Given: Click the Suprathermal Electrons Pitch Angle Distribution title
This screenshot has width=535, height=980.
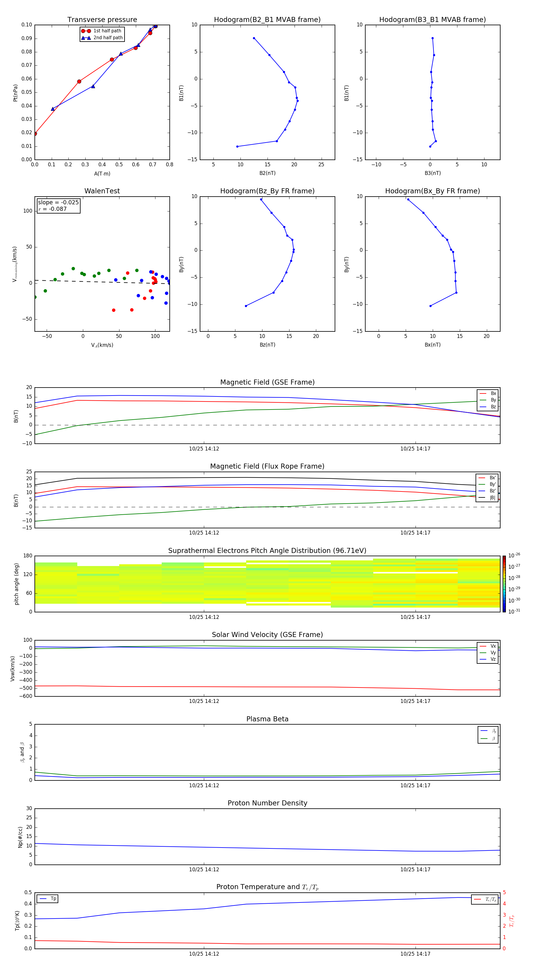Looking at the screenshot, I should pos(267,551).
